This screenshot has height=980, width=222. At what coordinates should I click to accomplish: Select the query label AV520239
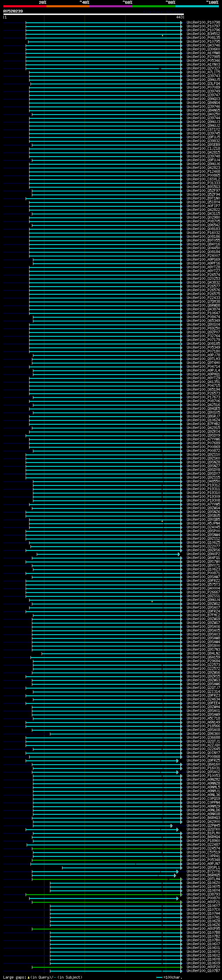click(13, 11)
